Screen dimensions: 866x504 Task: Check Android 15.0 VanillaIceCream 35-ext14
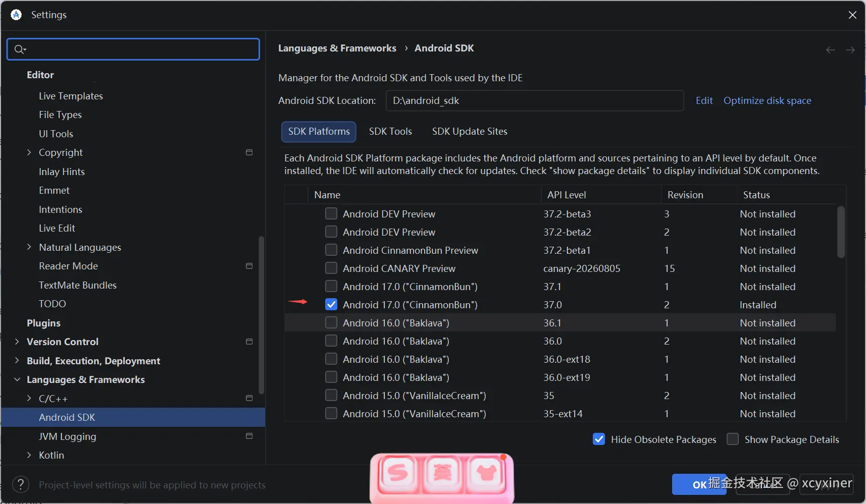(331, 413)
